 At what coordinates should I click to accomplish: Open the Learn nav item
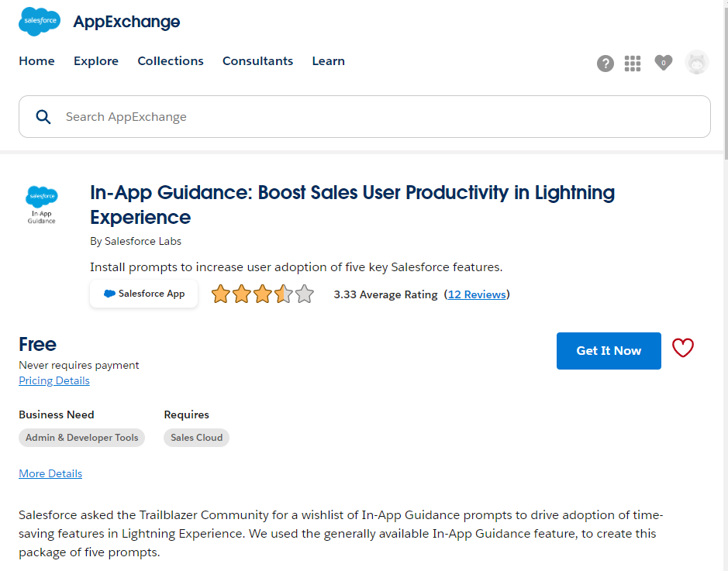pos(328,61)
